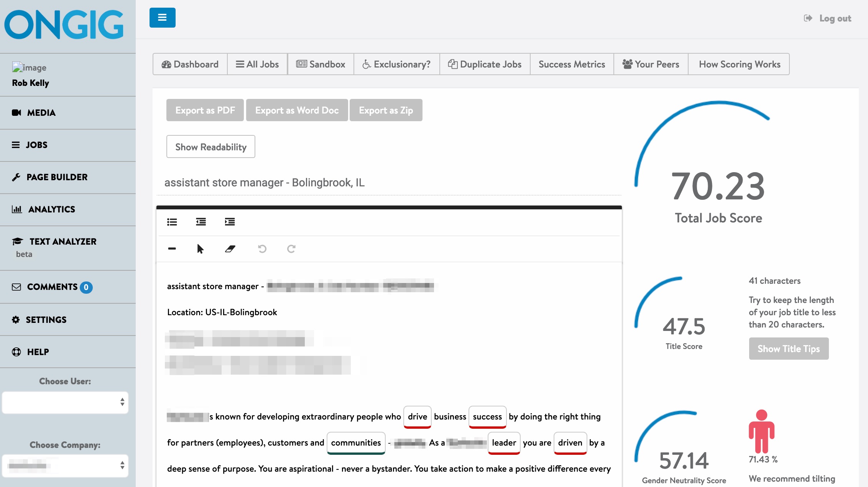868x487 pixels.
Task: Open TEXT ANALYZER beta in sidebar
Action: click(x=68, y=248)
